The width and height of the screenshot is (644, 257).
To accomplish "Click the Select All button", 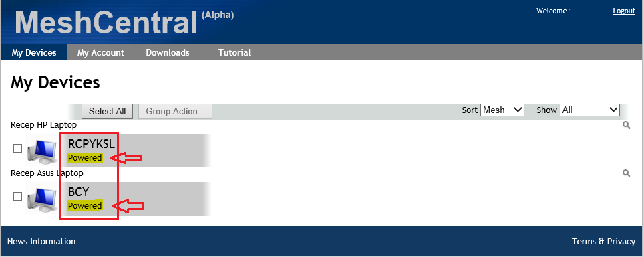I will (x=107, y=112).
